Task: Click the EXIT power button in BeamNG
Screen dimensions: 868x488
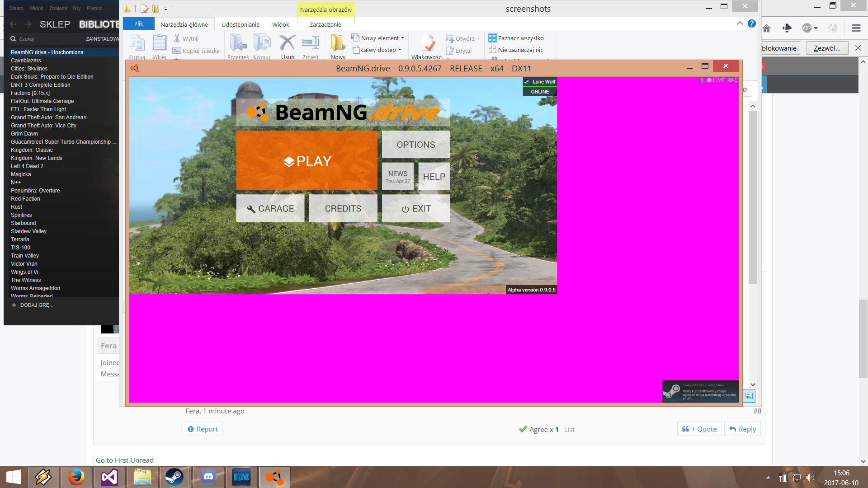Action: [x=416, y=208]
